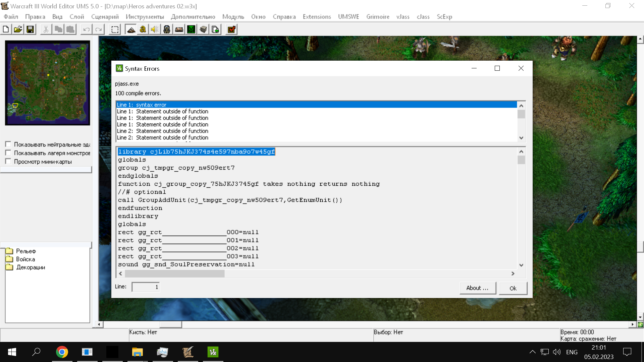Open the Terrain Editor toolbar icon
This screenshot has height=362, width=644.
(131, 29)
